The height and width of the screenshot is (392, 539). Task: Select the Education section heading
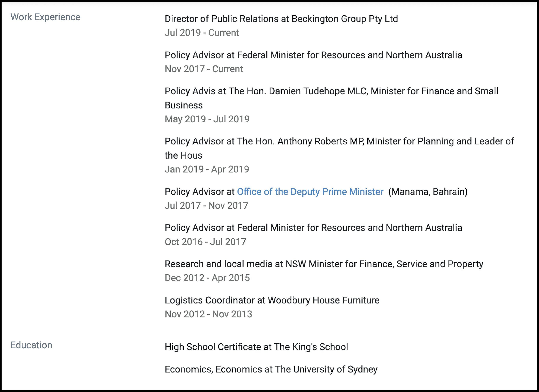(x=31, y=345)
